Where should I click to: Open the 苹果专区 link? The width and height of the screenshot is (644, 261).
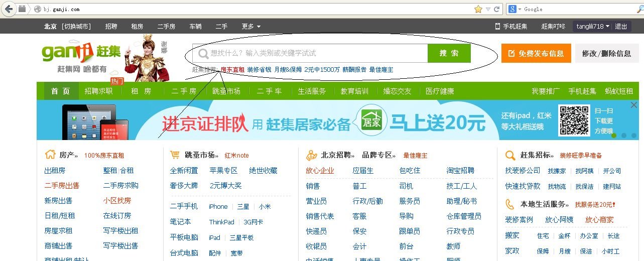(x=223, y=171)
